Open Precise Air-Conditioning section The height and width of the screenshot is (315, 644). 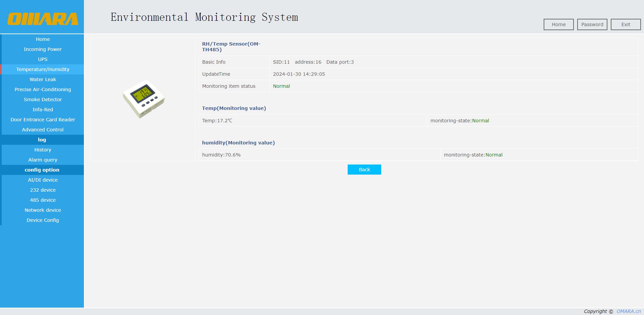[43, 89]
